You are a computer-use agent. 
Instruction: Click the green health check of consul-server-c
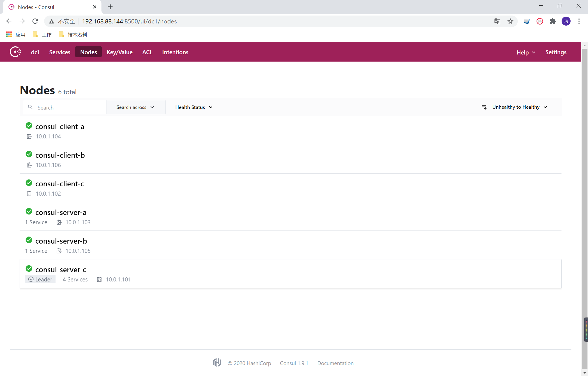pyautogui.click(x=29, y=269)
